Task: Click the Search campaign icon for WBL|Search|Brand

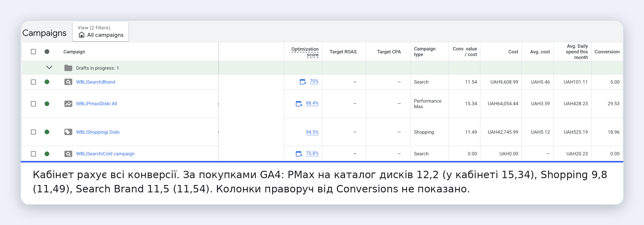Action: click(x=68, y=82)
